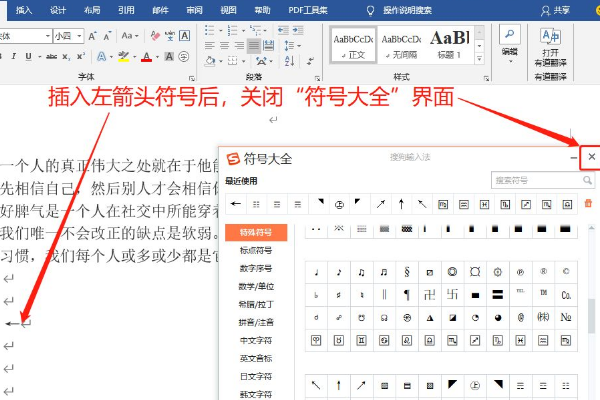Viewport: 600px width, 400px height.
Task: Toggle underline formatting
Action: click(x=28, y=57)
